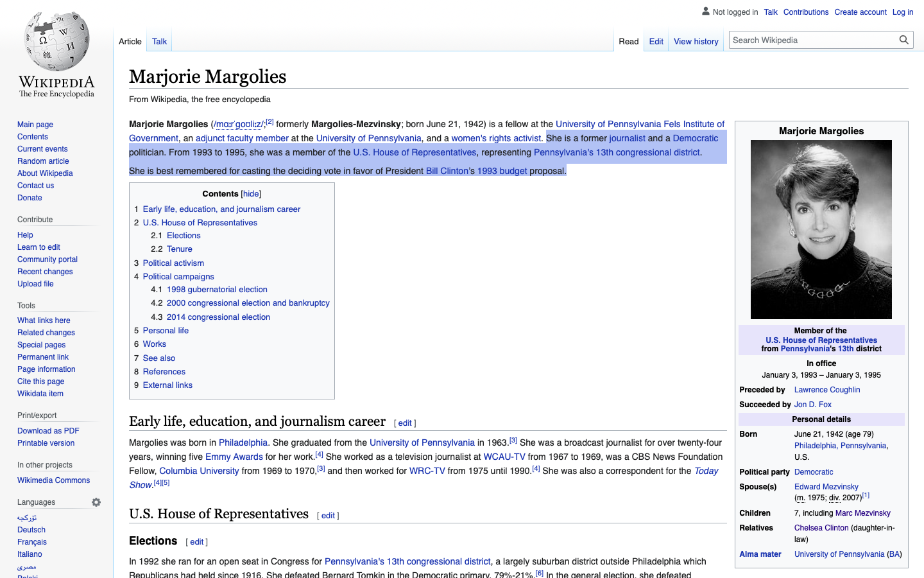This screenshot has width=924, height=578.
Task: Open Italiano language version
Action: (30, 554)
